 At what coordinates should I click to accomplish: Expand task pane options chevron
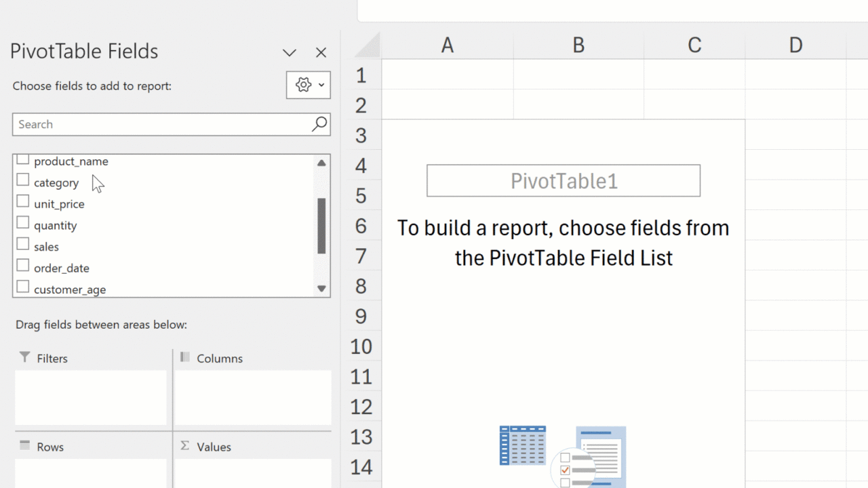290,53
